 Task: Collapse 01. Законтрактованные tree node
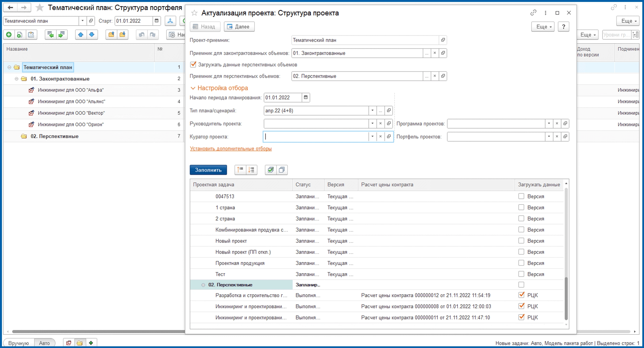click(x=17, y=79)
